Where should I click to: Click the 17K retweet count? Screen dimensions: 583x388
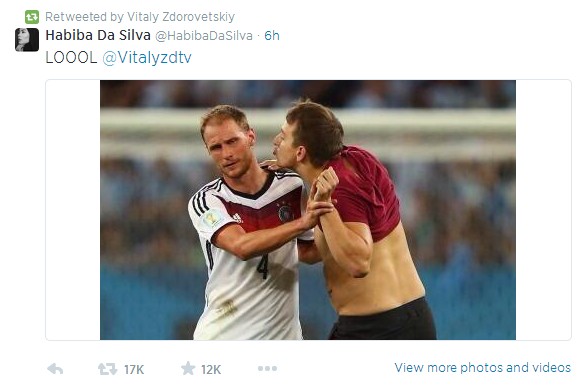pyautogui.click(x=134, y=369)
